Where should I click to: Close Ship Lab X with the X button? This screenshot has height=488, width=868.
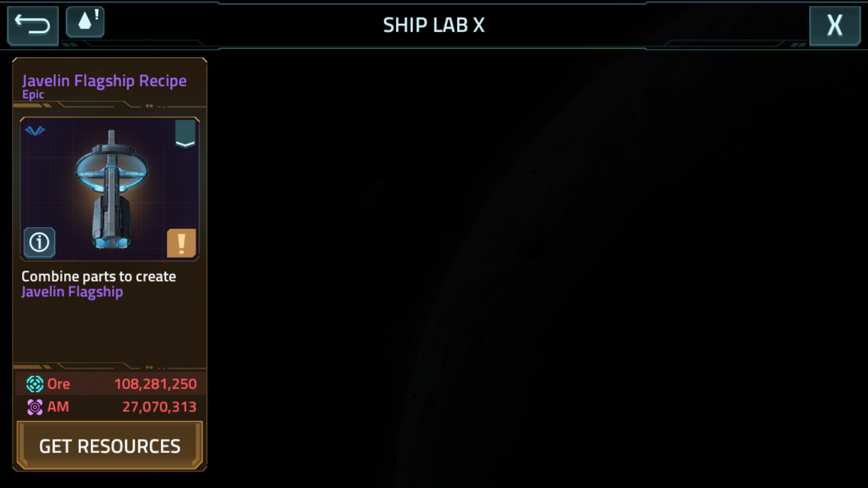[x=835, y=25]
